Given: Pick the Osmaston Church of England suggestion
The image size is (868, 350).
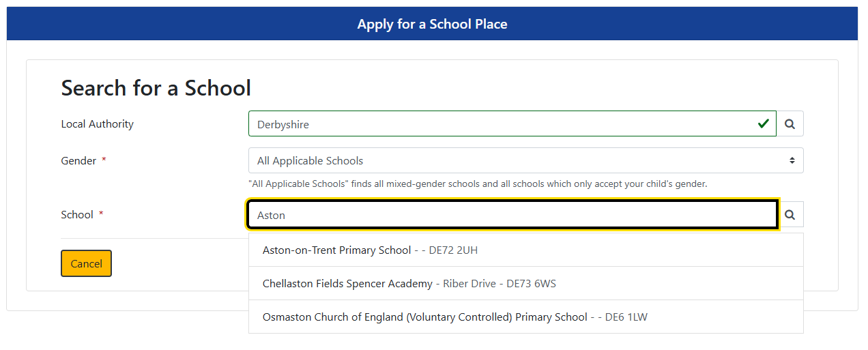Looking at the screenshot, I should pos(424,317).
